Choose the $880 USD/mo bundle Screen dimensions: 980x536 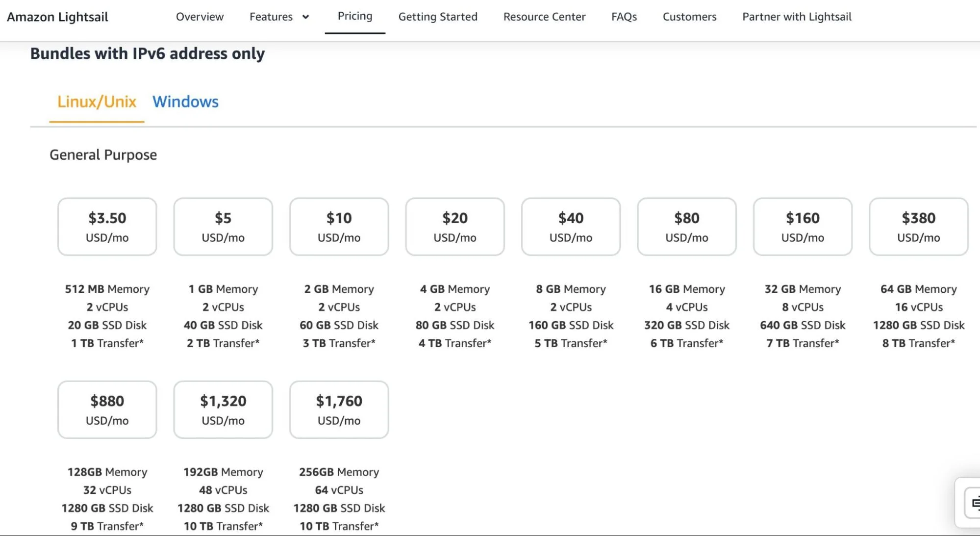[x=107, y=409]
